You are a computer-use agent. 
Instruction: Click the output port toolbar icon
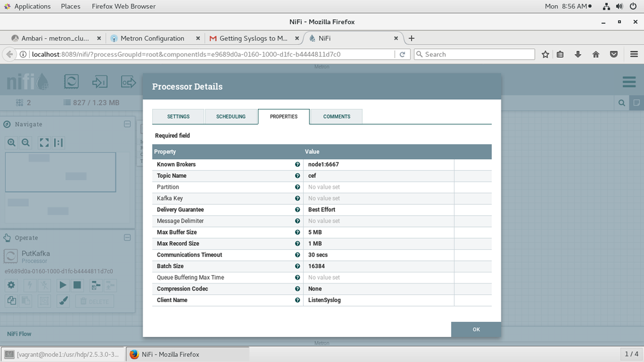pos(128,82)
